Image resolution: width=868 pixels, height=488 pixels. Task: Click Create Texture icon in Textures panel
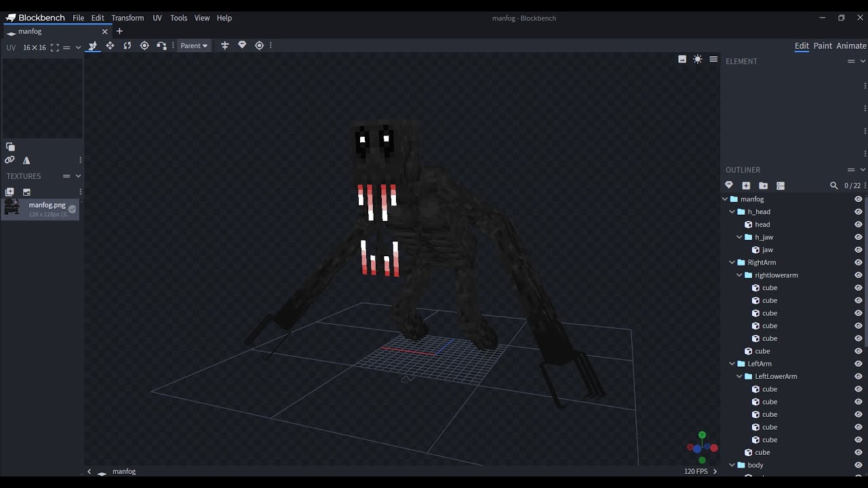26,192
